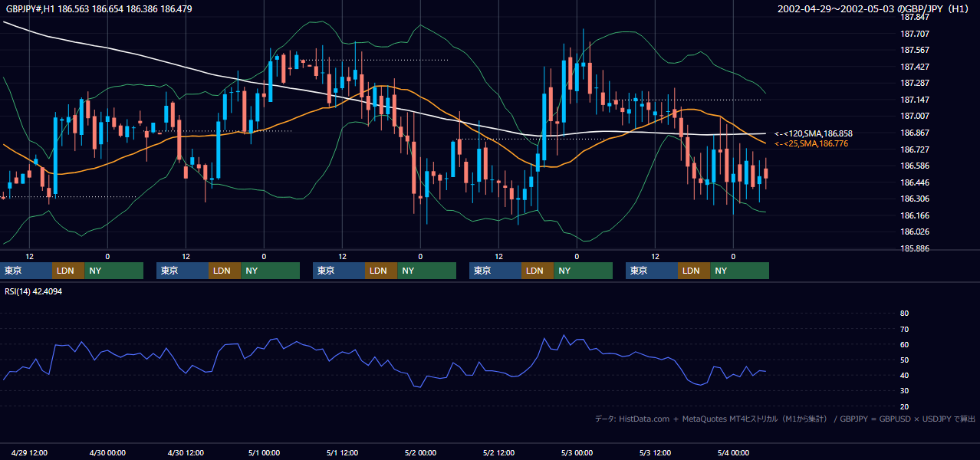Click the rightmost LDN session block
The image size is (980, 460).
coord(694,271)
